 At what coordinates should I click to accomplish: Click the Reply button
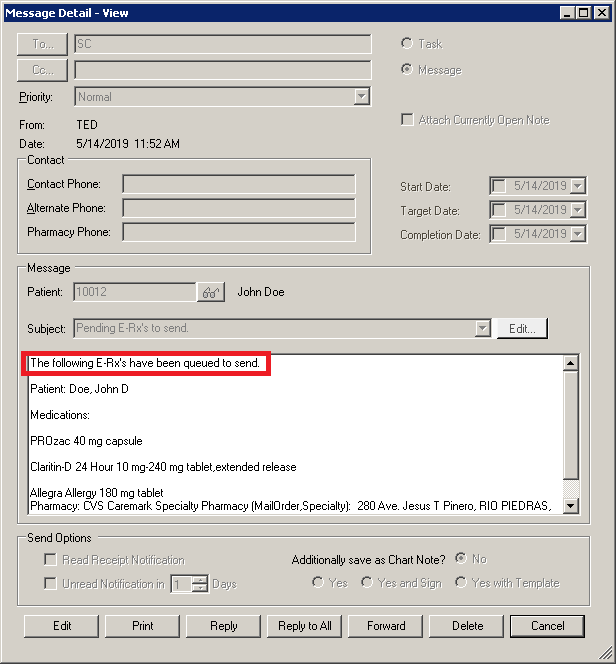click(x=223, y=626)
